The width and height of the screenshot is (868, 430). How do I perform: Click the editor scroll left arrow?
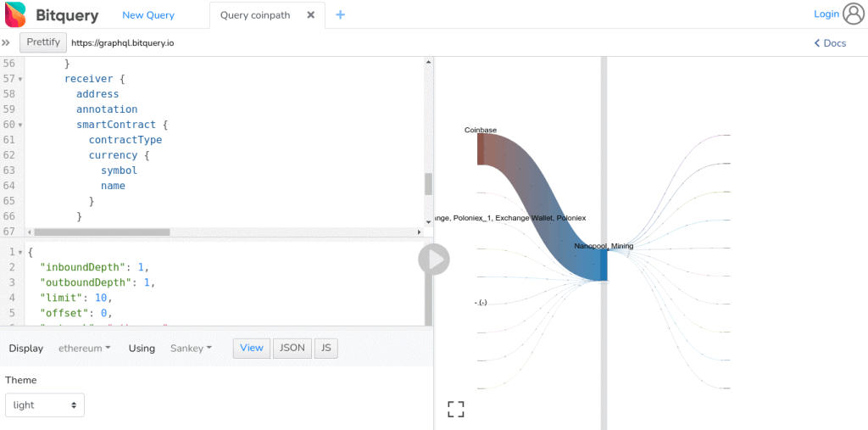click(30, 232)
